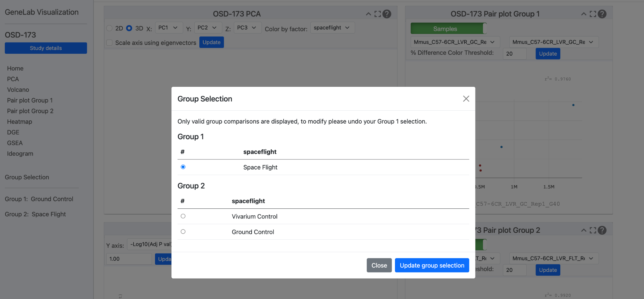Viewport: 644px width, 299px height.
Task: Enable Scale axis using eigenvectors
Action: pyautogui.click(x=109, y=42)
